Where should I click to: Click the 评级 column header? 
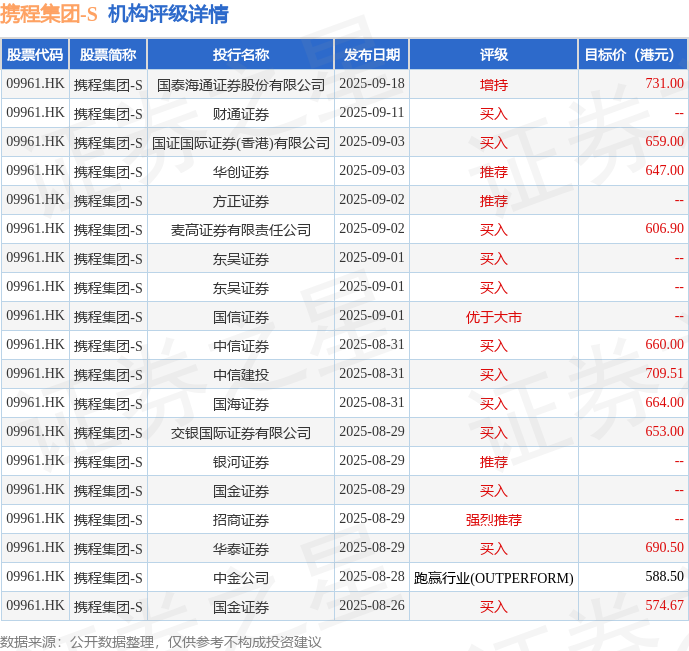click(493, 54)
